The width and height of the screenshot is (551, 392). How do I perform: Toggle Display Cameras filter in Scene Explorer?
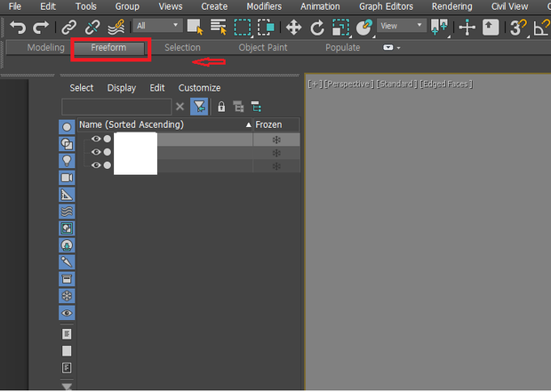(x=67, y=177)
